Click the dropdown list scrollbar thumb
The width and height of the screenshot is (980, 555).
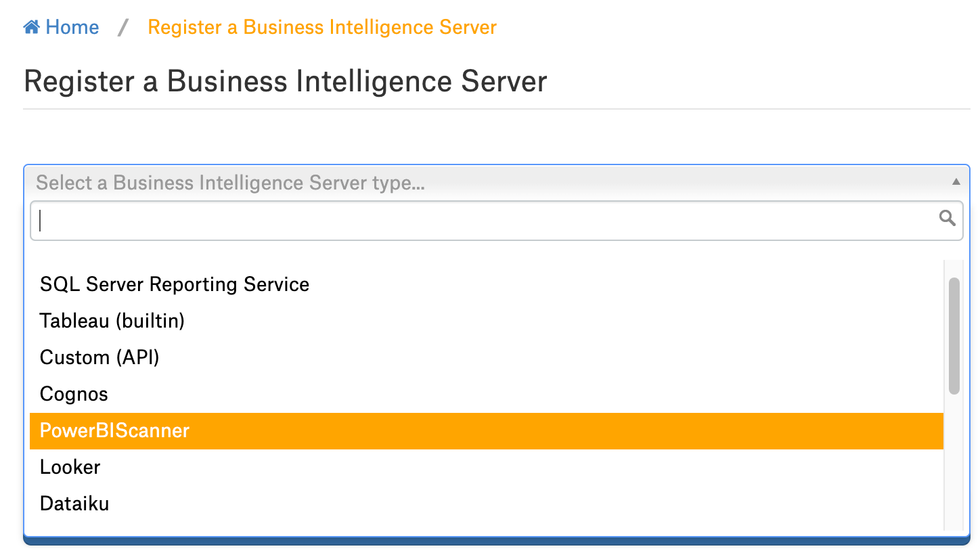(x=954, y=336)
